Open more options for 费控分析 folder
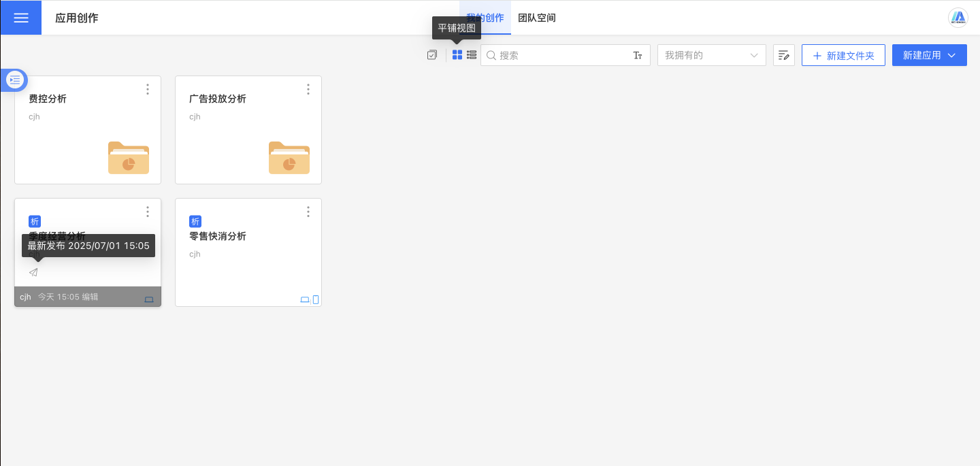This screenshot has height=466, width=980. point(148,89)
